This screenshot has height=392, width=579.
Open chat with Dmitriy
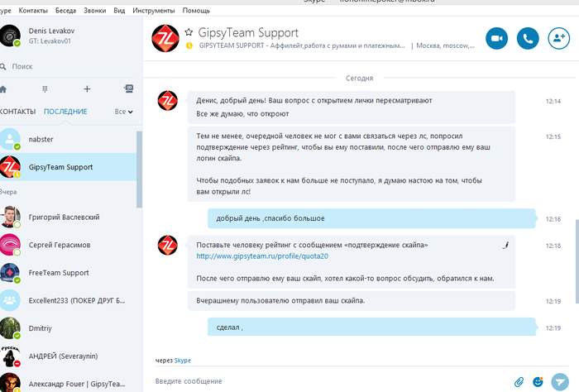click(x=68, y=328)
